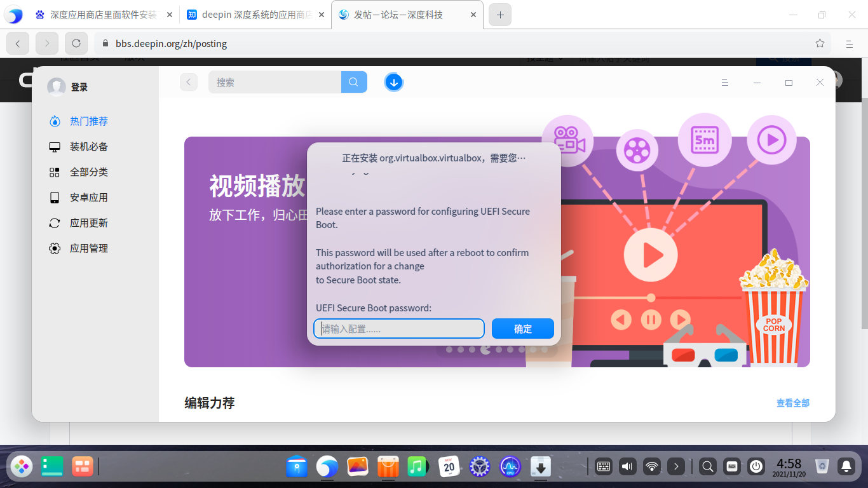
Task: Click the highlighted carousel indicator on the banner
Action: point(485,349)
